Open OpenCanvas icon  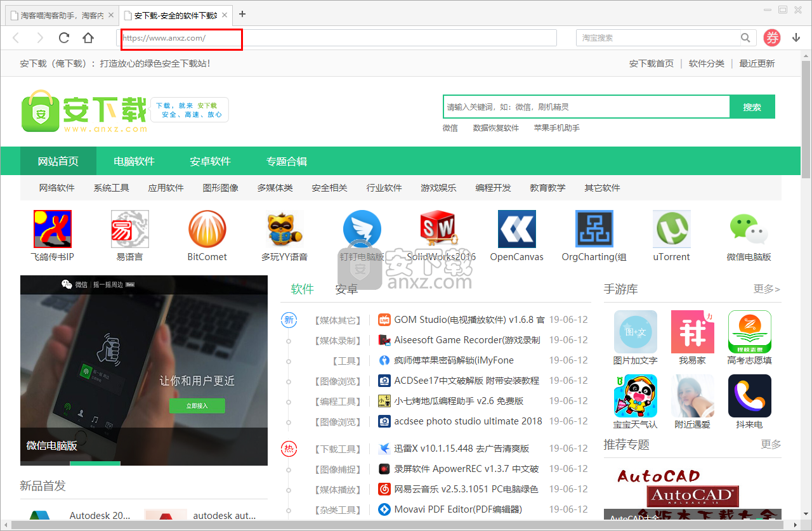(517, 229)
